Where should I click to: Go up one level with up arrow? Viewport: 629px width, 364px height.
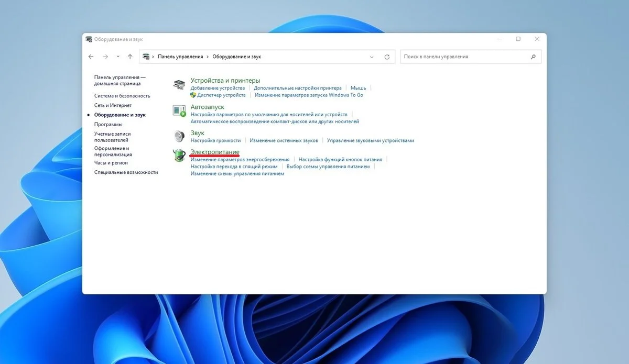coord(130,57)
